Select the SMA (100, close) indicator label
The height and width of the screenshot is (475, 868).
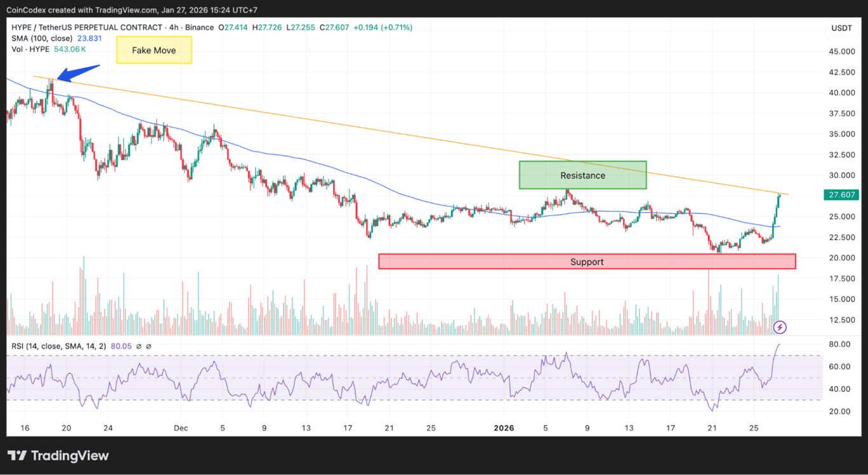(x=42, y=38)
